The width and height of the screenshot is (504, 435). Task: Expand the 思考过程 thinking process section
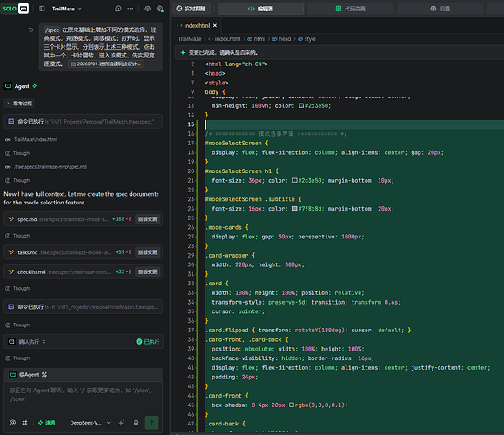tap(20, 104)
